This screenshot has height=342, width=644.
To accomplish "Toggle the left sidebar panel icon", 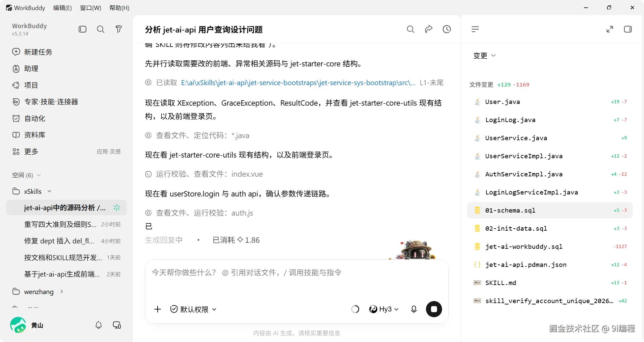I will [83, 29].
